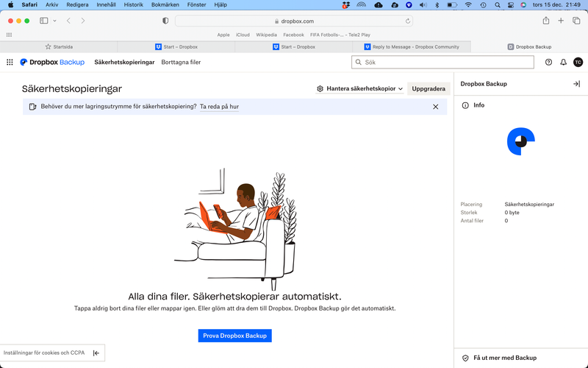This screenshot has width=588, height=368.
Task: Click the menu bar clock tors 15 dec.
Action: [x=556, y=5]
